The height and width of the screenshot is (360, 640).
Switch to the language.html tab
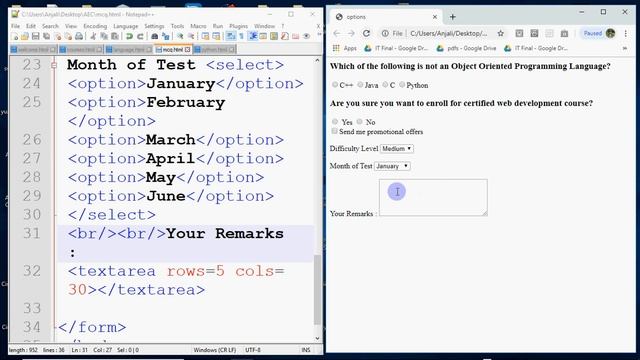point(129,49)
